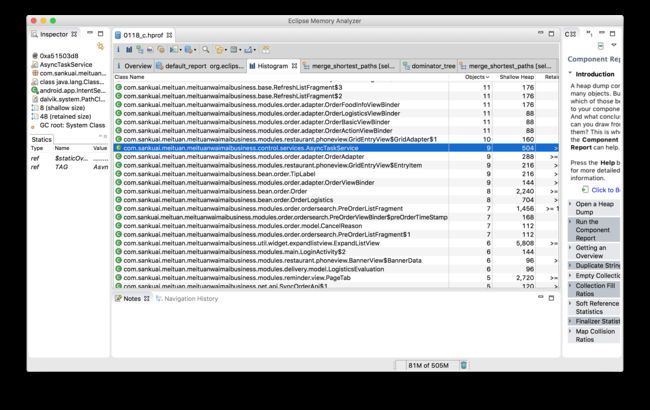
Task: Open the OQL query editor icon
Action: coord(150,50)
